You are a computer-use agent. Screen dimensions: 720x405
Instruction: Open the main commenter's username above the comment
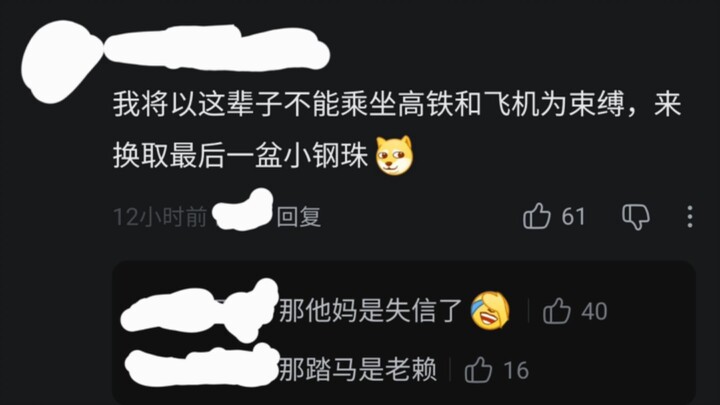217,48
